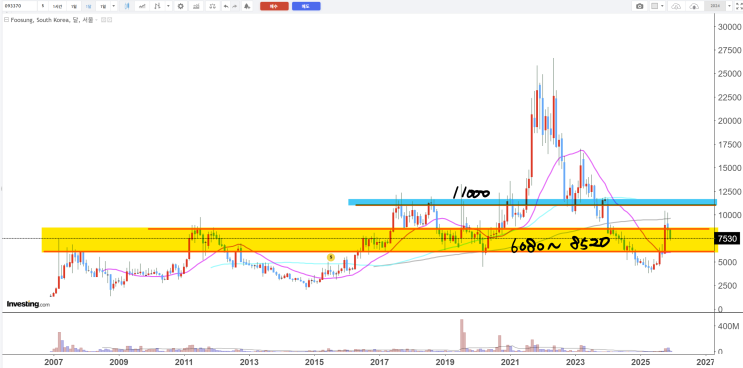
Task: Open the Foosung legend dropdown arrow
Action: 96,20
